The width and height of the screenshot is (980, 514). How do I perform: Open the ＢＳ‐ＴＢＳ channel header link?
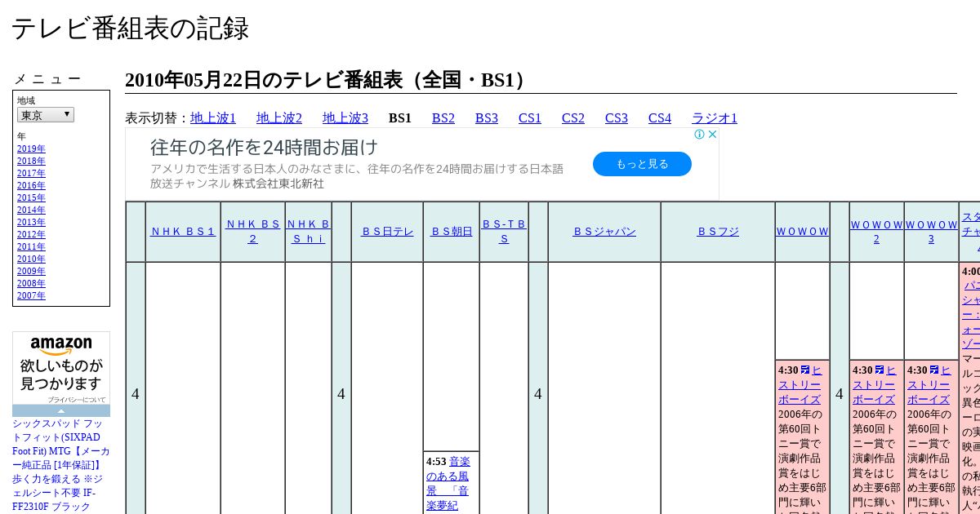coord(504,232)
